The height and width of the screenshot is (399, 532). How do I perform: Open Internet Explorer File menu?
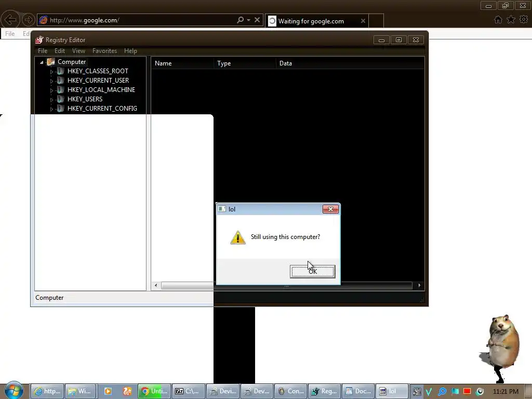(10, 34)
